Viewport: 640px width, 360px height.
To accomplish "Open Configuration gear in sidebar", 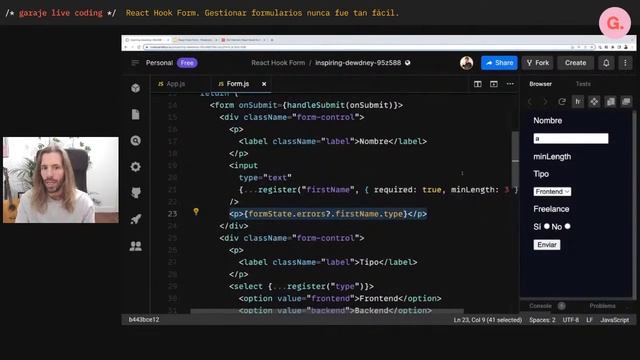I will click(x=136, y=167).
